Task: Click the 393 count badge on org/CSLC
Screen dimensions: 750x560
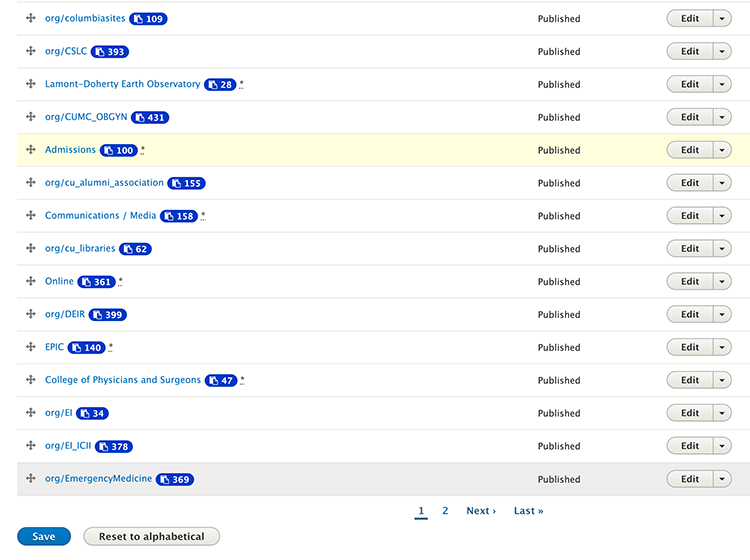Action: point(110,52)
